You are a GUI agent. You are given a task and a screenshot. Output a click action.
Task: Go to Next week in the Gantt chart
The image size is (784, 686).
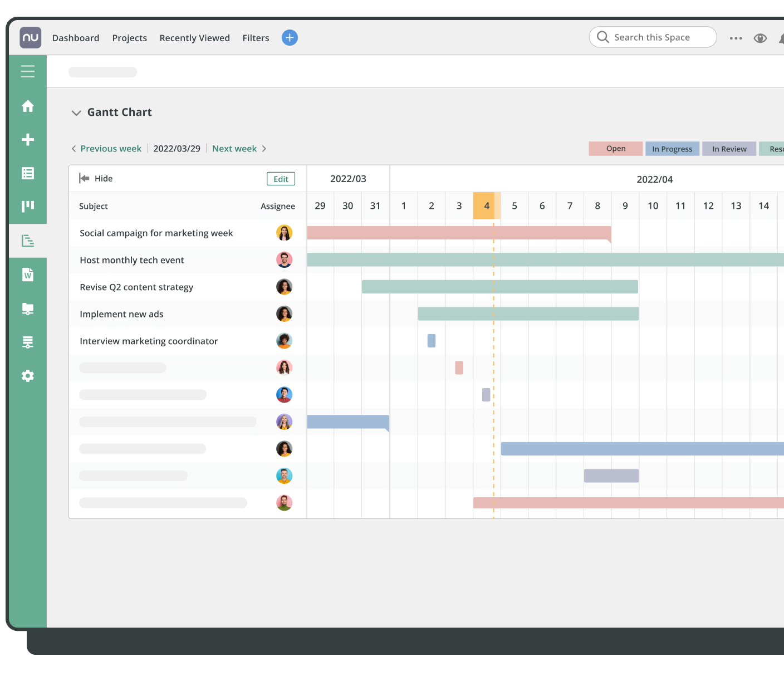pos(234,148)
